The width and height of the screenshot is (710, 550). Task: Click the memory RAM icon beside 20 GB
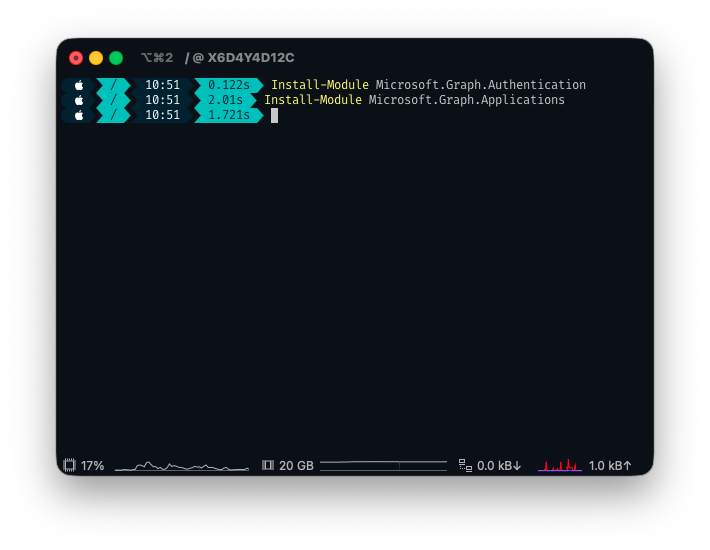[268, 465]
